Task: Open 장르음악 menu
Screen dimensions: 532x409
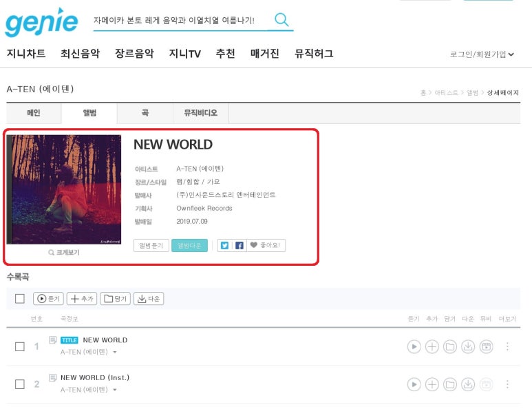Action: (x=134, y=53)
